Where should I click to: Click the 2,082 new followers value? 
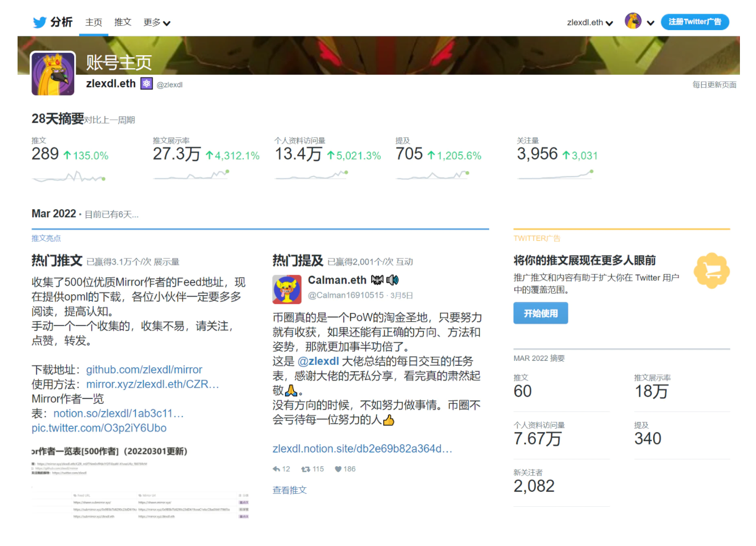[x=534, y=486]
